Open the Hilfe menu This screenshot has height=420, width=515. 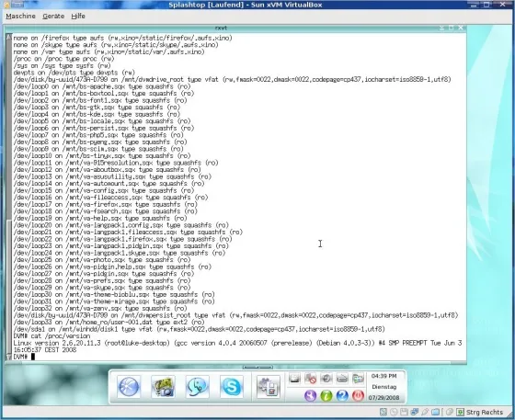(x=78, y=16)
